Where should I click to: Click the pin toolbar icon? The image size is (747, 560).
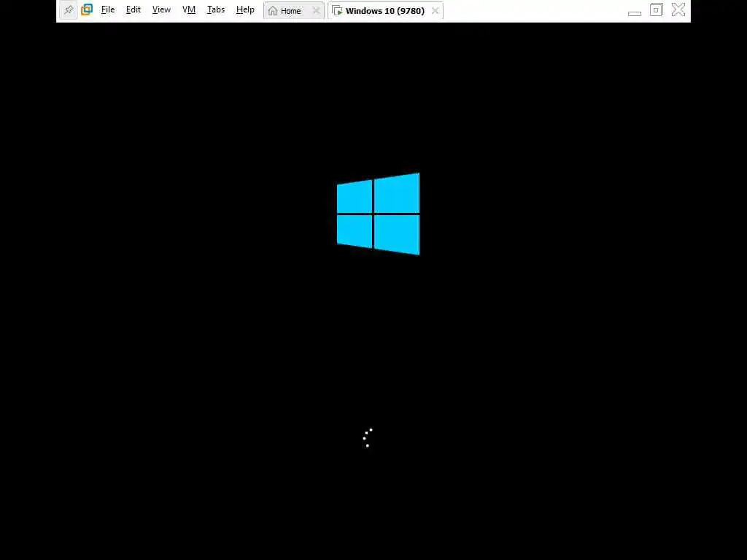point(69,10)
